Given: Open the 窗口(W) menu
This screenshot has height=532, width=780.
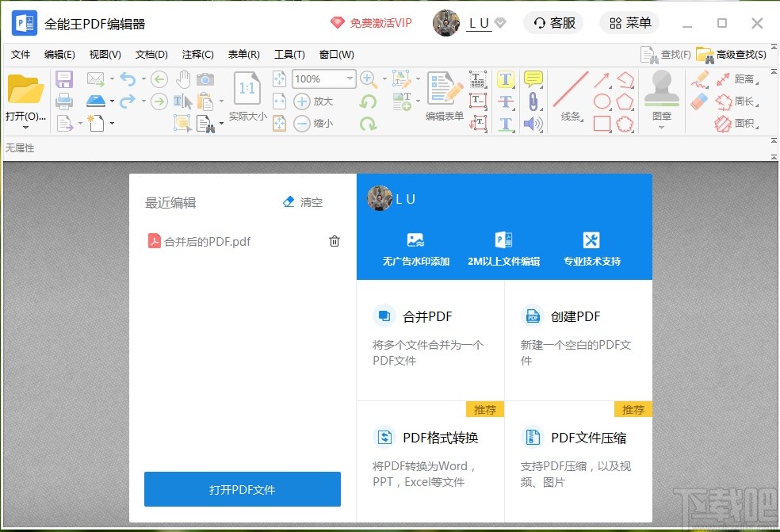Looking at the screenshot, I should 337,54.
